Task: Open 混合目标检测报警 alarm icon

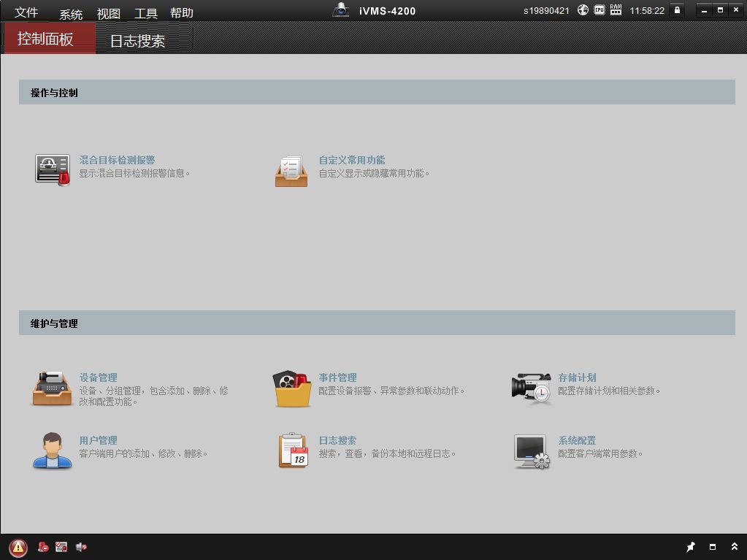Action: [x=53, y=170]
